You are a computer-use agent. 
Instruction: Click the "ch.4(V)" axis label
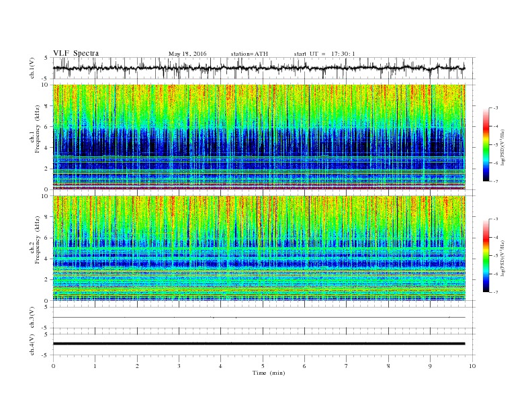pos(32,345)
